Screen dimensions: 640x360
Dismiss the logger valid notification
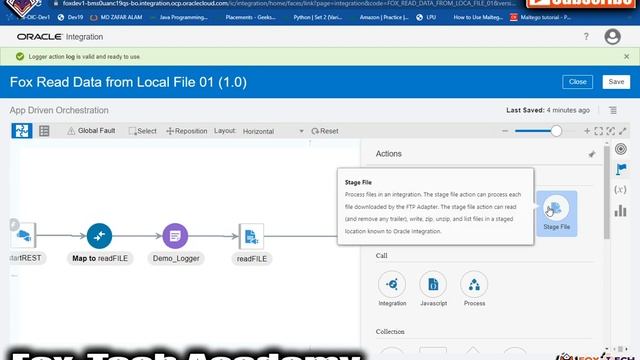tap(627, 57)
